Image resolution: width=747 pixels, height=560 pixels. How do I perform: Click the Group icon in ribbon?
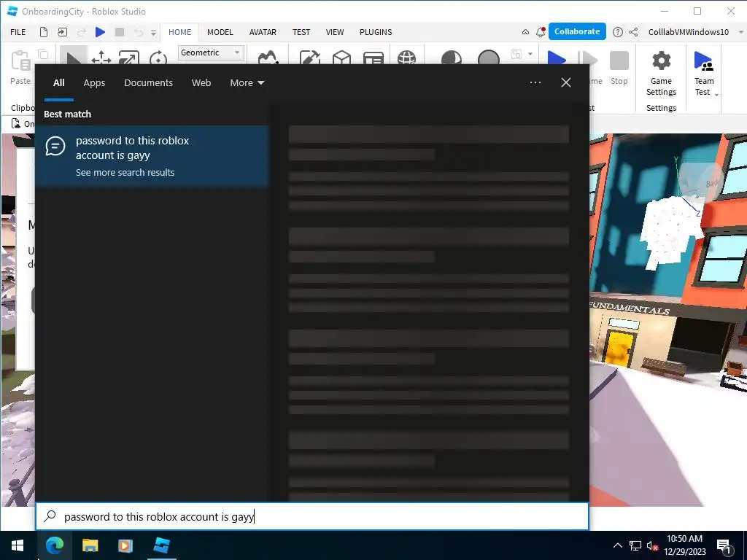pos(516,54)
